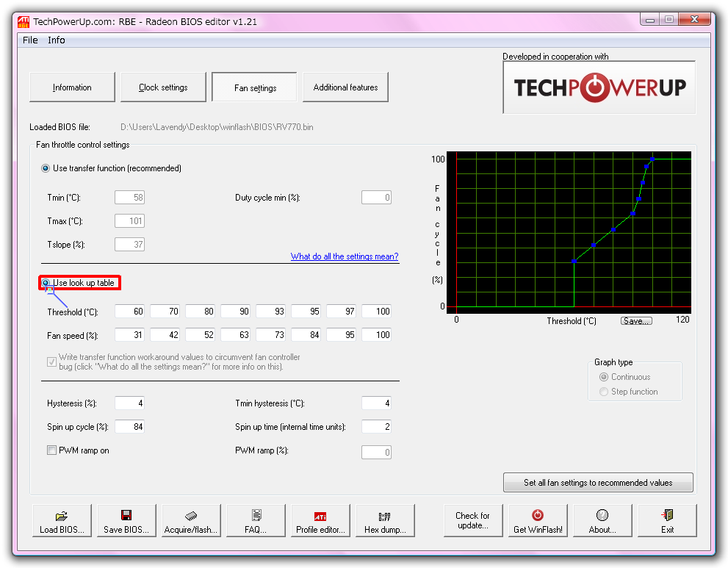Image resolution: width=728 pixels, height=568 pixels.
Task: Click the About question mark icon
Action: (602, 515)
